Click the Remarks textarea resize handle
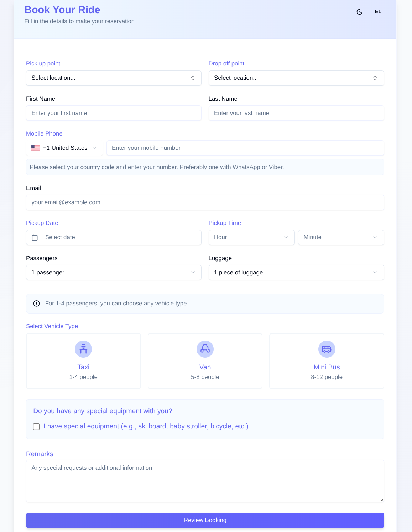 point(381,500)
